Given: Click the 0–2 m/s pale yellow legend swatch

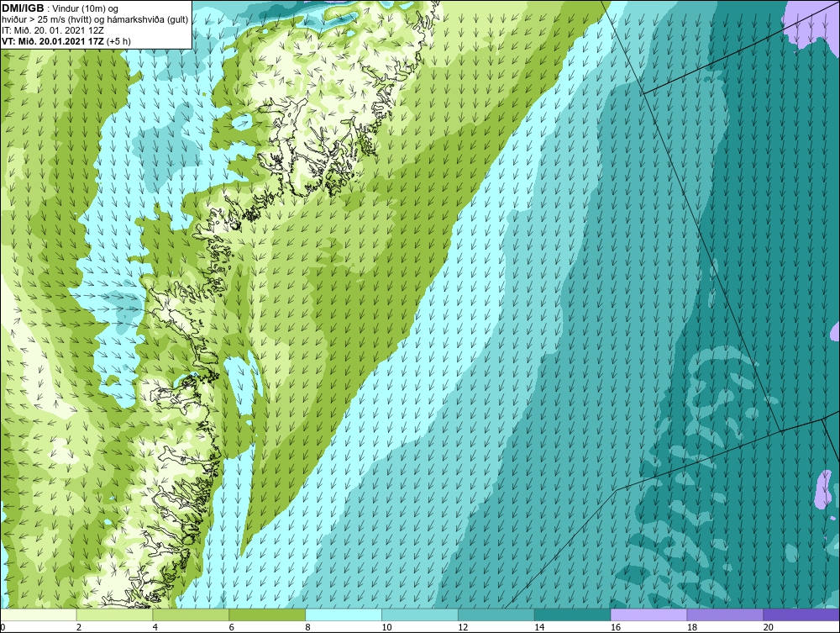Looking at the screenshot, I should point(39,615).
